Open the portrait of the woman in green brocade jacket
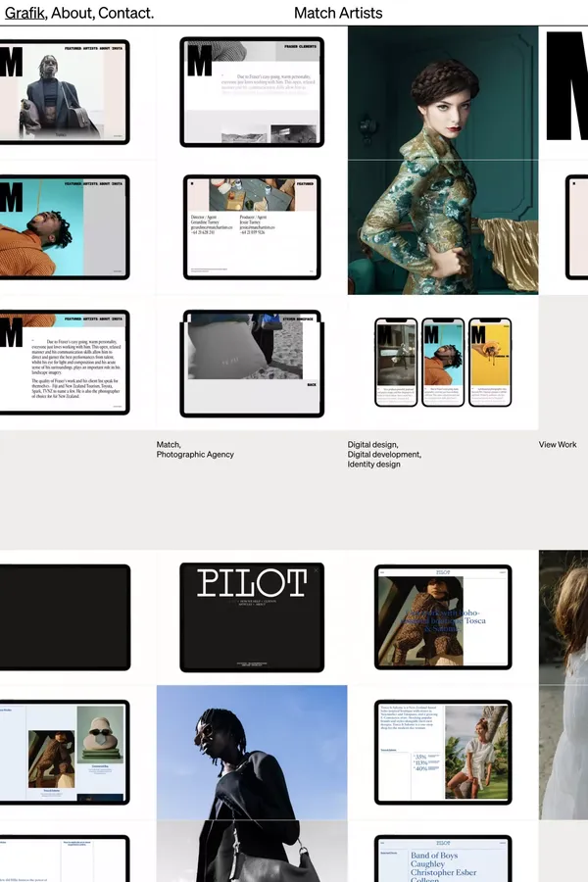The width and height of the screenshot is (588, 882). 443,161
